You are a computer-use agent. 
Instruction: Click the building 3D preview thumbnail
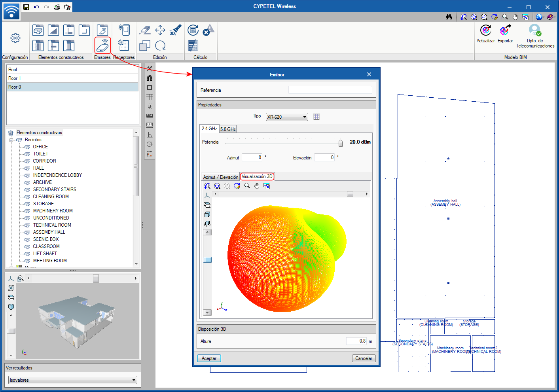(76, 322)
